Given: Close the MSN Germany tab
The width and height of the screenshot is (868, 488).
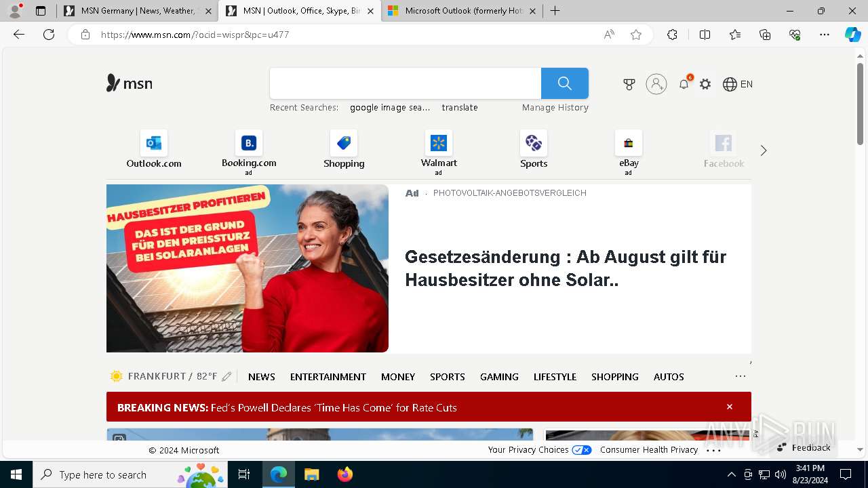Looking at the screenshot, I should 208,11.
